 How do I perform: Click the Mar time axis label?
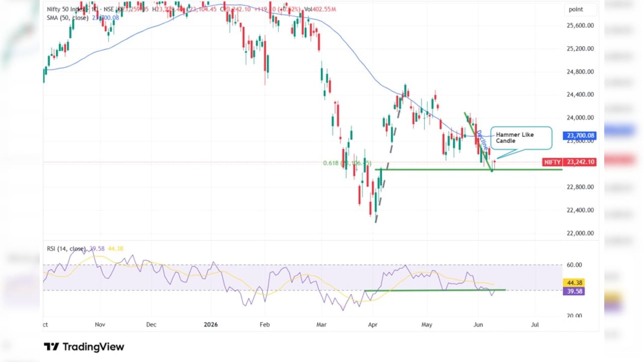(321, 324)
